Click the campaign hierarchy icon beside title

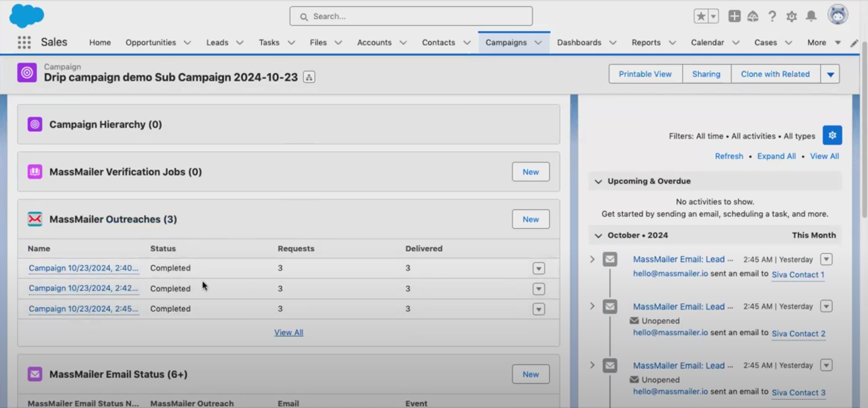pyautogui.click(x=309, y=77)
